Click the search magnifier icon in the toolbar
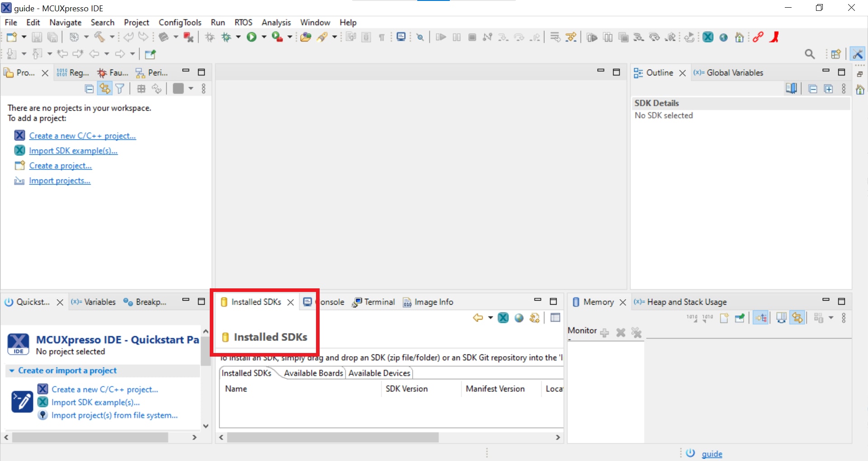The height and width of the screenshot is (461, 868). (x=810, y=54)
